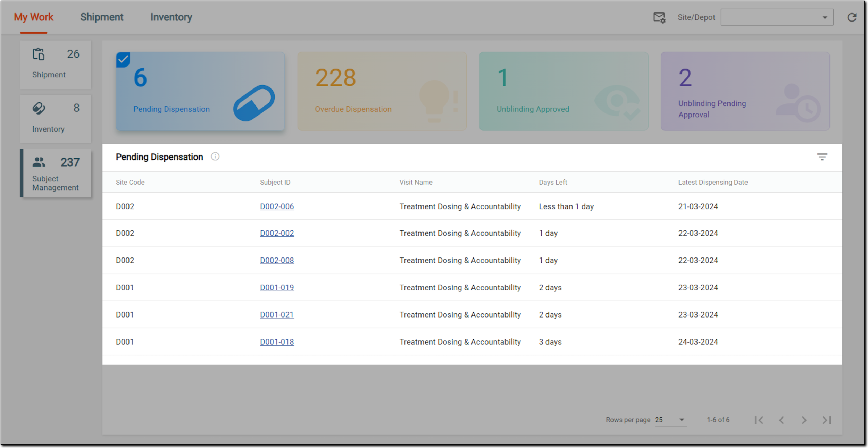The width and height of the screenshot is (868, 448).
Task: Go to the previous page arrow
Action: coord(781,420)
